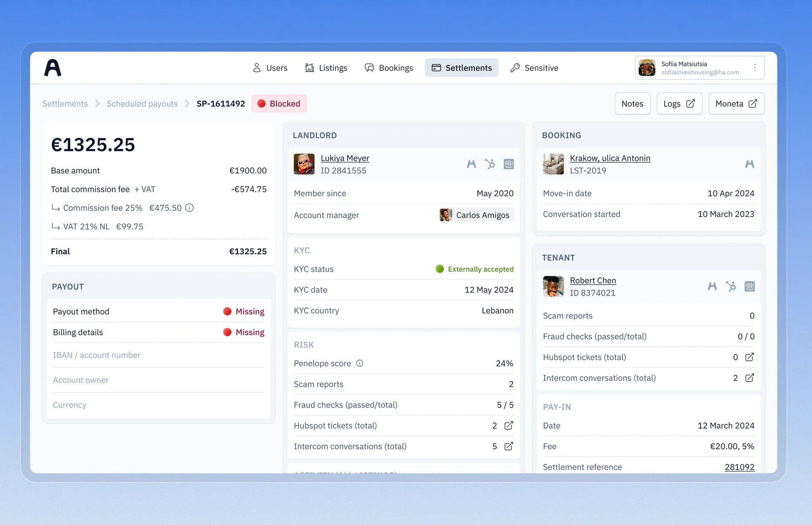Click the Externally accepted KYC status
The width and height of the screenshot is (812, 525).
pos(475,269)
